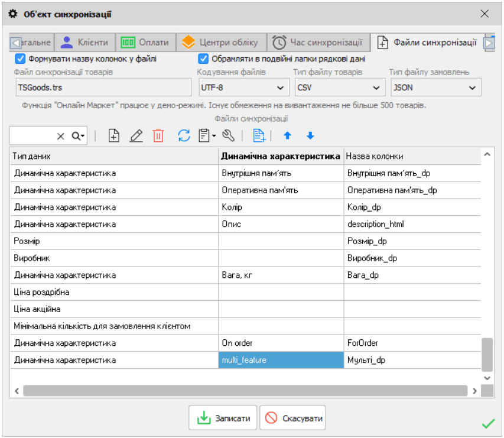Clear the search field with X icon
This screenshot has width=504, height=438.
coord(61,136)
